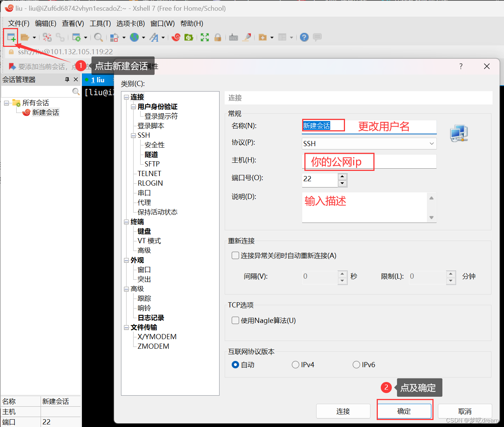Screen dimensions: 504x427
Task: Open the 工具(T) menu
Action: (x=100, y=23)
